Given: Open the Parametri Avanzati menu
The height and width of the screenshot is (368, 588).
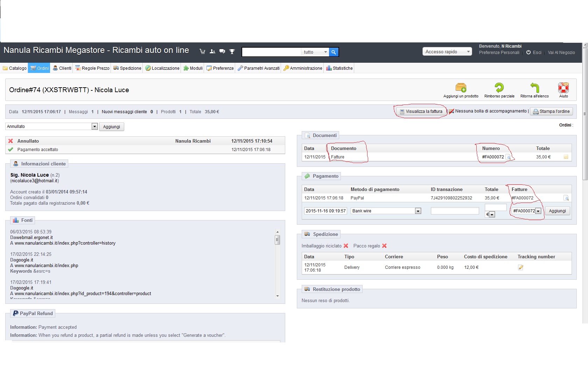Looking at the screenshot, I should [x=259, y=68].
